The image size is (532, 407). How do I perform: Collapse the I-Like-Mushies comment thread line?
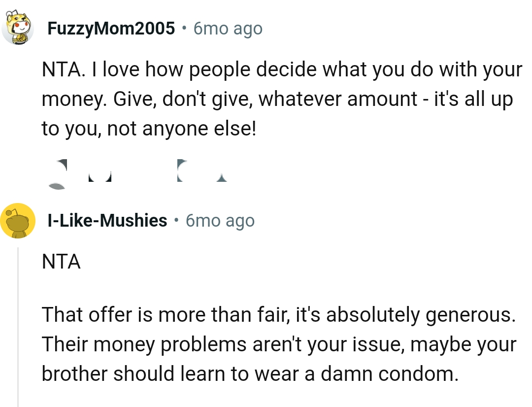(x=18, y=325)
